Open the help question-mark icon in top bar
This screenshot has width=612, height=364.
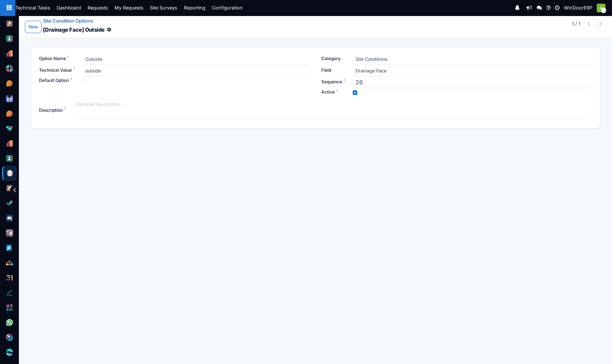(549, 8)
